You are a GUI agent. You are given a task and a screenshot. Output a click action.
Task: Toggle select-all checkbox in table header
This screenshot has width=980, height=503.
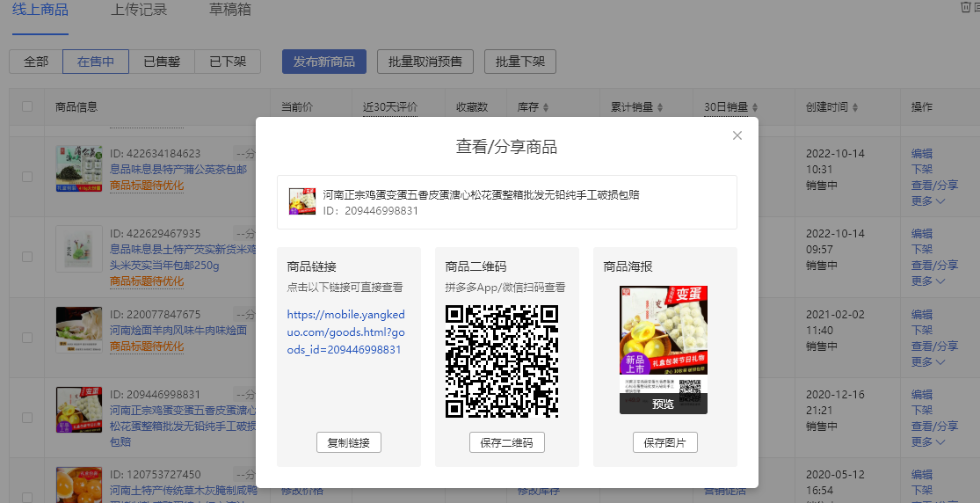[x=27, y=106]
